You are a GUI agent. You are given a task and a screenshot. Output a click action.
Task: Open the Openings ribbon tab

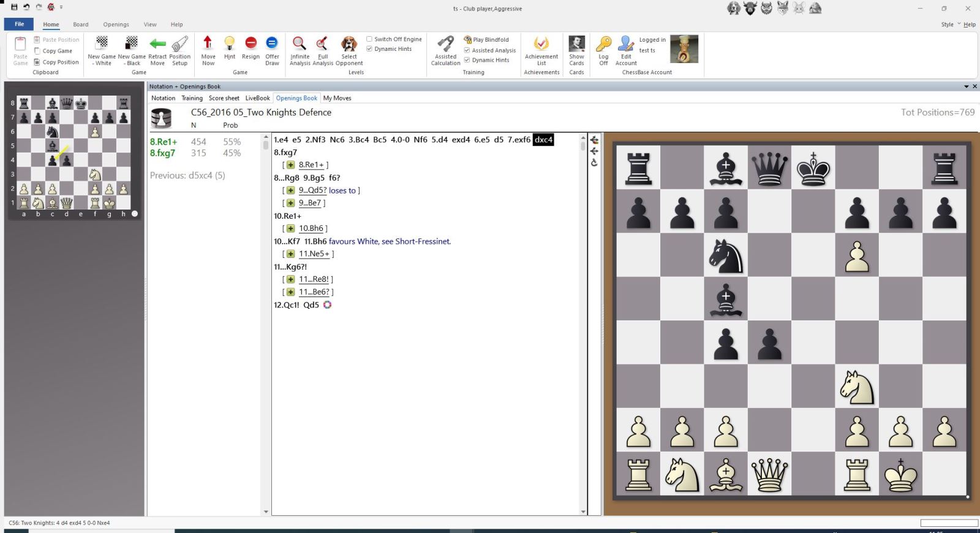116,25
